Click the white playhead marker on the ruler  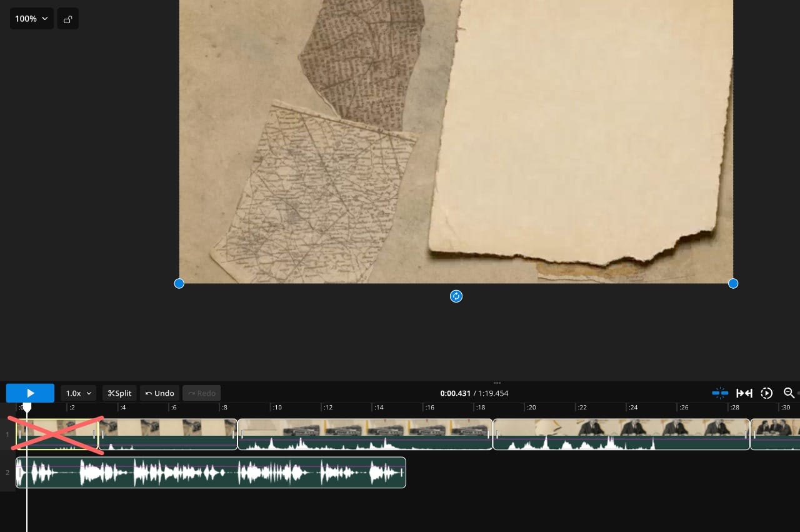click(x=27, y=408)
